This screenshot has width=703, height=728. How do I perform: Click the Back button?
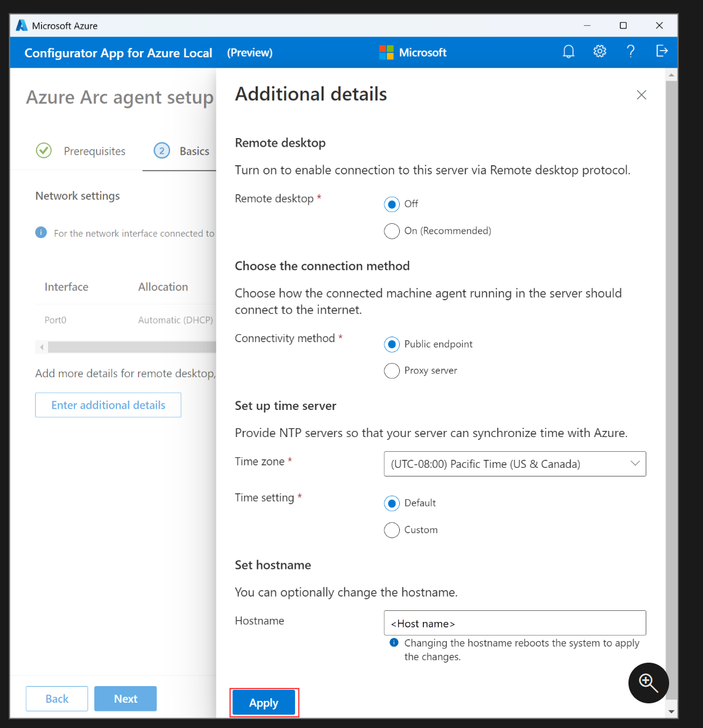(x=57, y=699)
